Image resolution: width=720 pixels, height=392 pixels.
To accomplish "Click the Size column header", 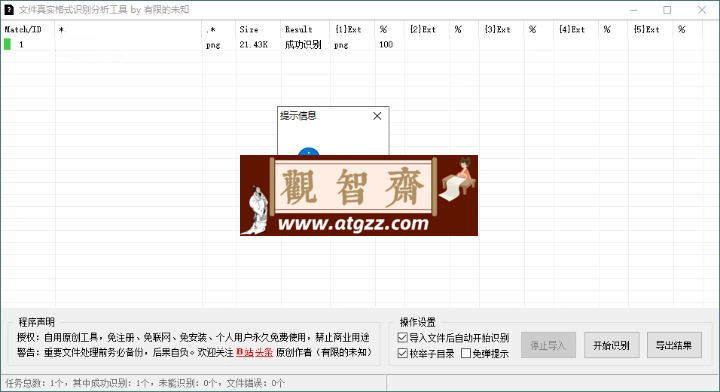I will coord(259,29).
